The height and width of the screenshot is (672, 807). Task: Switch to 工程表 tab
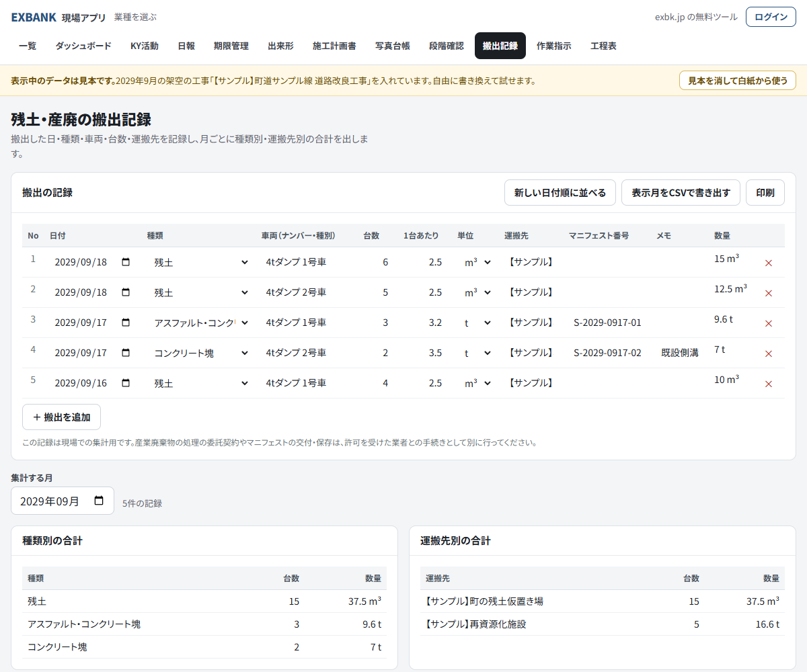pyautogui.click(x=603, y=46)
